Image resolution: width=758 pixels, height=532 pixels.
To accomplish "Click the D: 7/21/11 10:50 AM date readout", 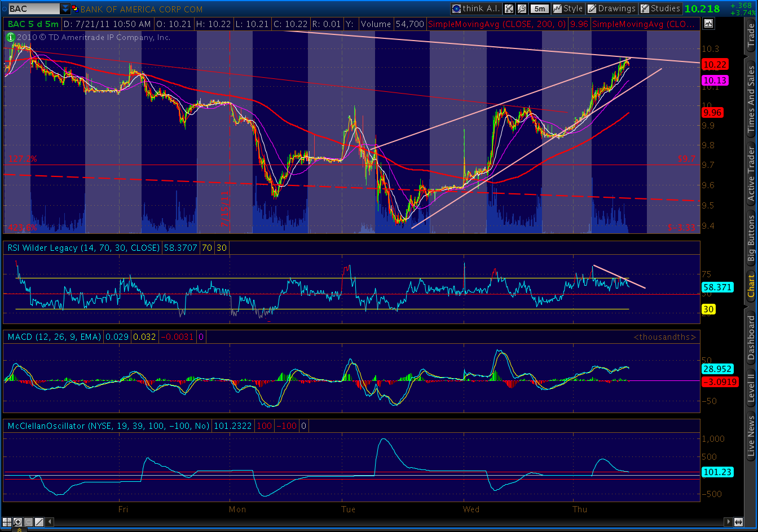I will coord(107,24).
